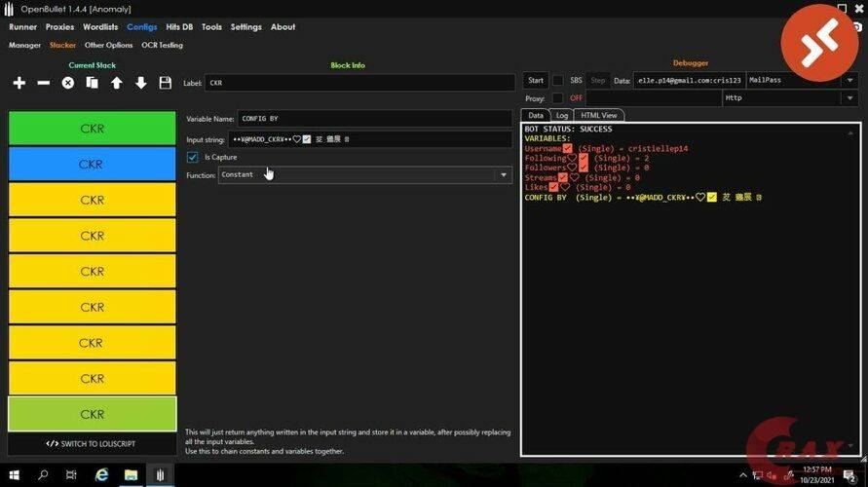Open Task View on the taskbar
The width and height of the screenshot is (868, 487).
point(71,475)
